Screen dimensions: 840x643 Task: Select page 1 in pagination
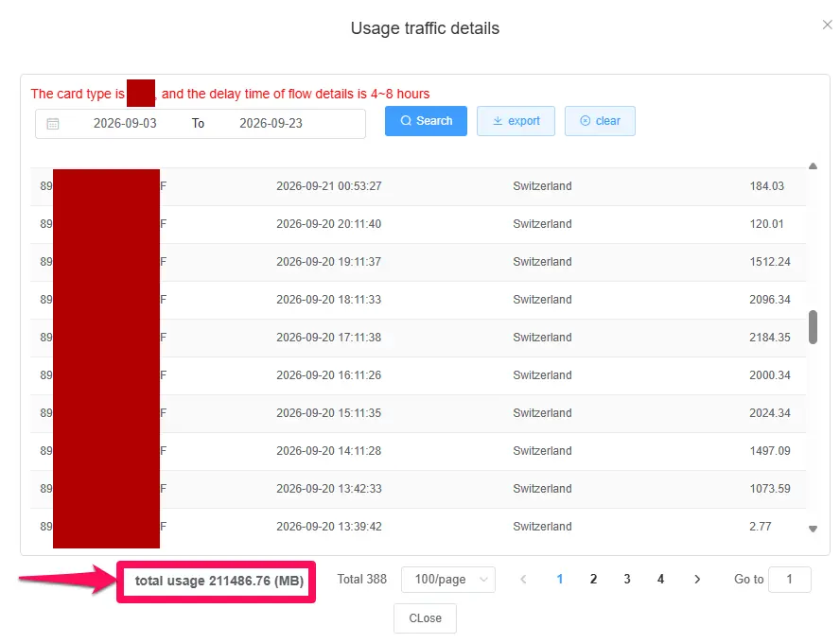coord(560,580)
